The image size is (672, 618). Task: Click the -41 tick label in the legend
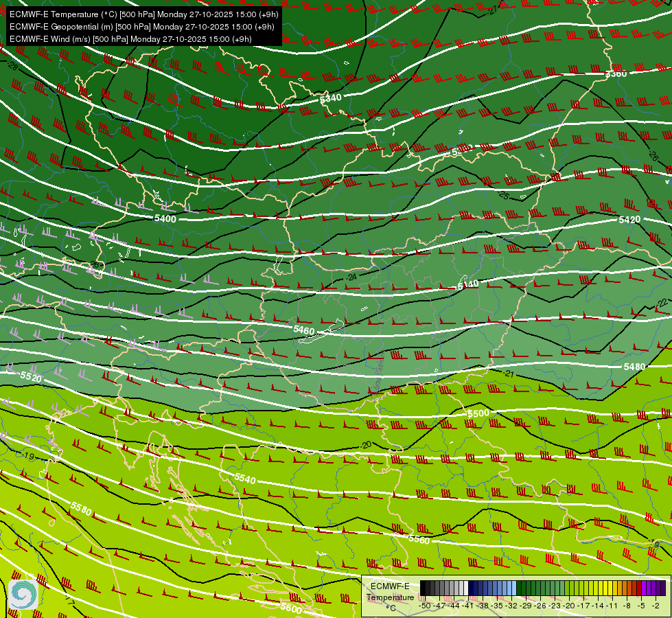467,606
